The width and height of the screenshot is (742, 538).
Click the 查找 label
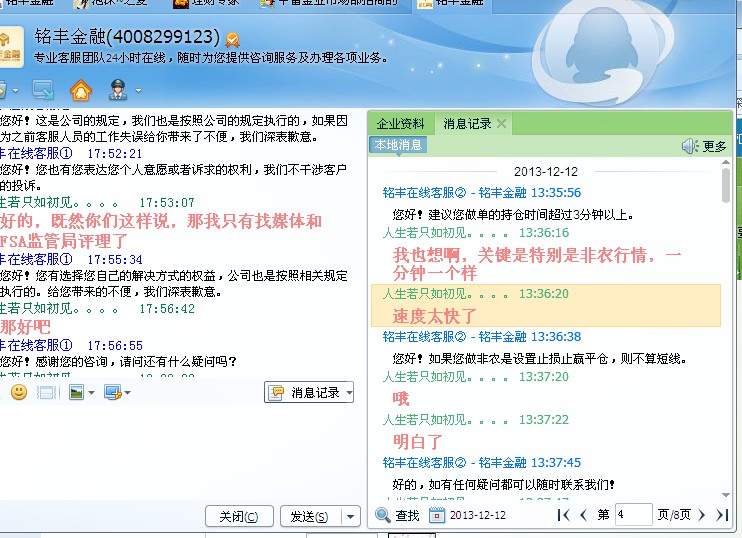(407, 515)
